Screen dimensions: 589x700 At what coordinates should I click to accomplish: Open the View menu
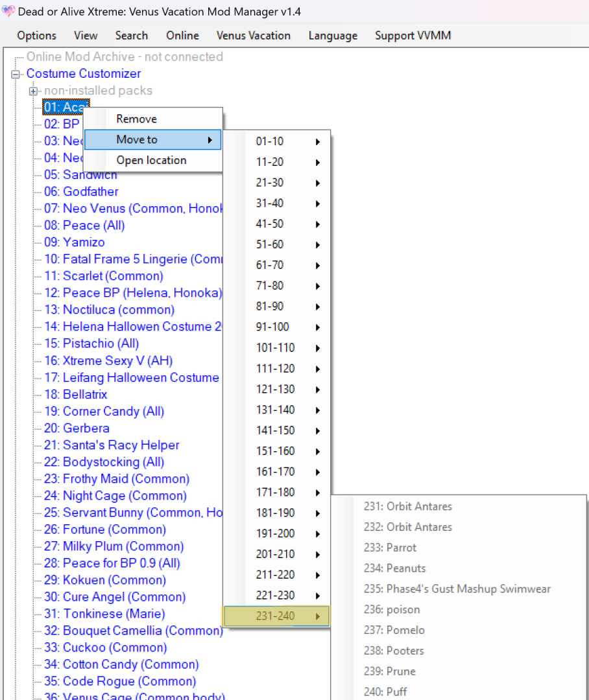coord(86,36)
